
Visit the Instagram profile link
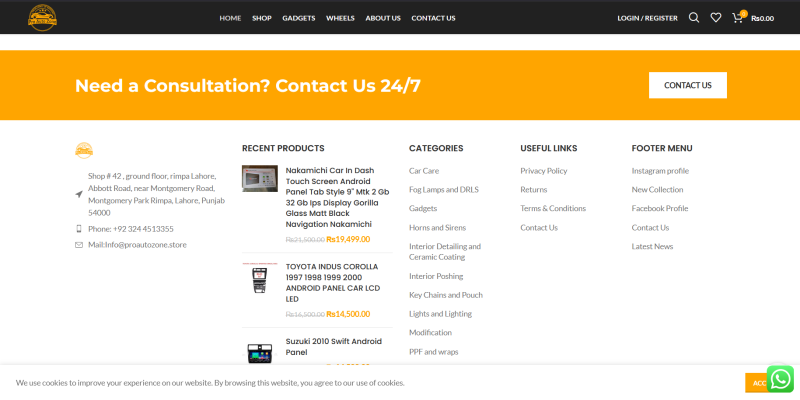[660, 171]
